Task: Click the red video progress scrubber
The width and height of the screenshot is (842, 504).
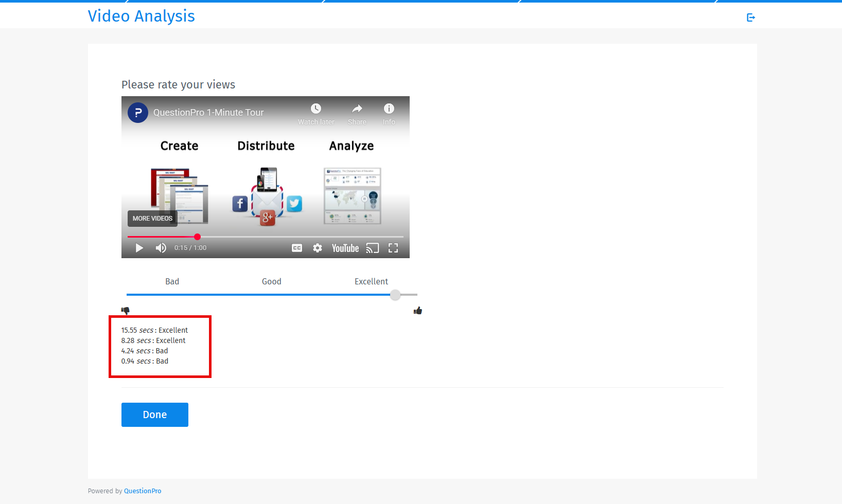Action: point(197,237)
